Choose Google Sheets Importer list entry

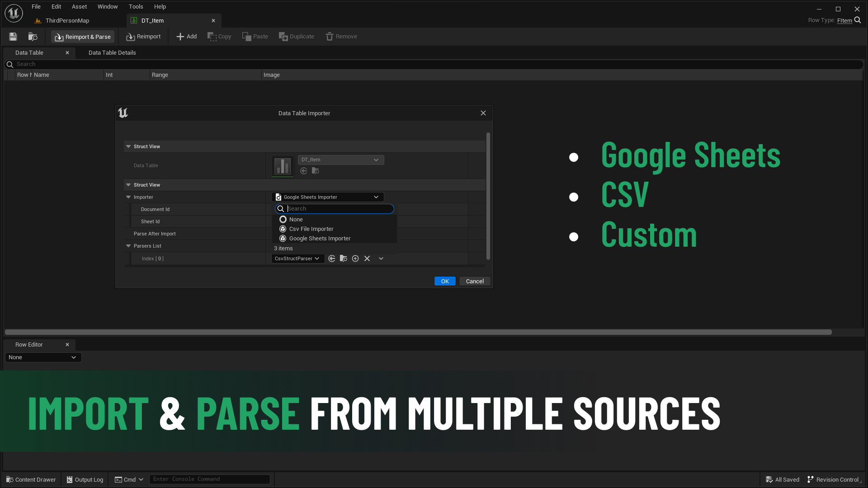pos(320,239)
